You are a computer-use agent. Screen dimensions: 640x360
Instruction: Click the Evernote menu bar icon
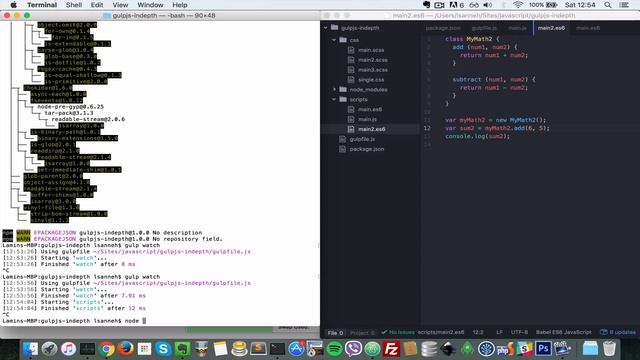pyautogui.click(x=427, y=5)
